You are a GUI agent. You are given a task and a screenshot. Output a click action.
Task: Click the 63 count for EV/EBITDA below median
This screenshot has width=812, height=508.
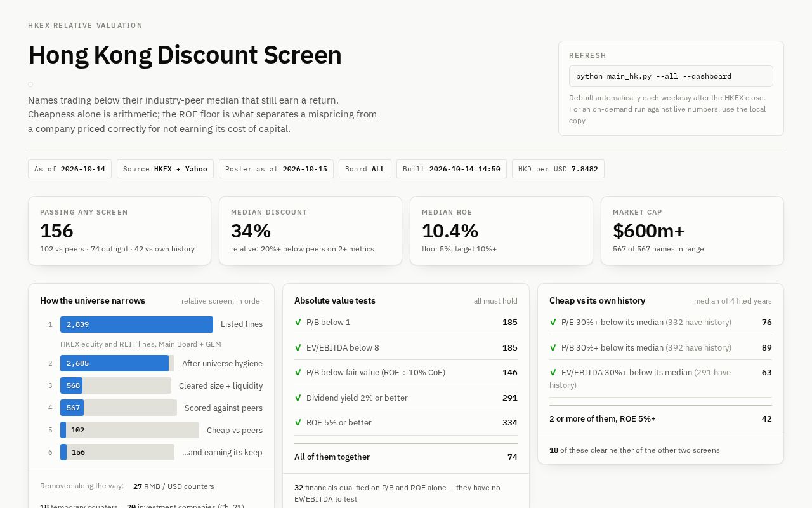tap(767, 373)
